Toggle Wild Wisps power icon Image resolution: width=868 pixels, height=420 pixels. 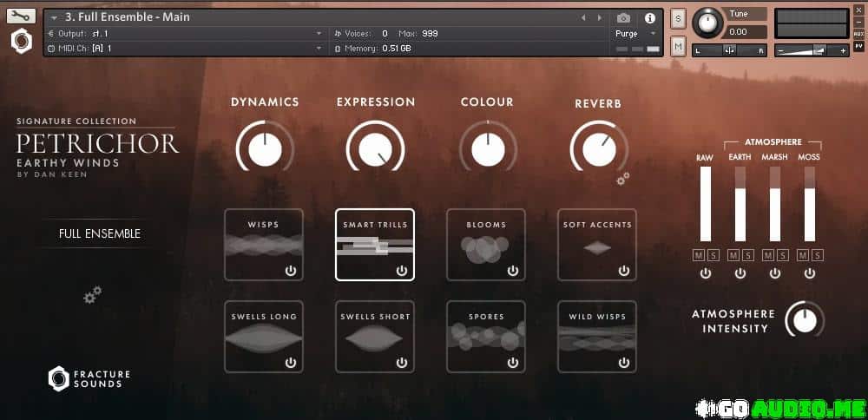[x=624, y=363]
